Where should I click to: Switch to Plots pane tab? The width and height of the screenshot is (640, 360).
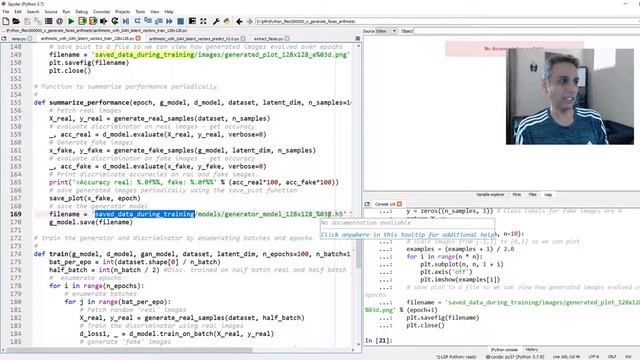[x=517, y=195]
